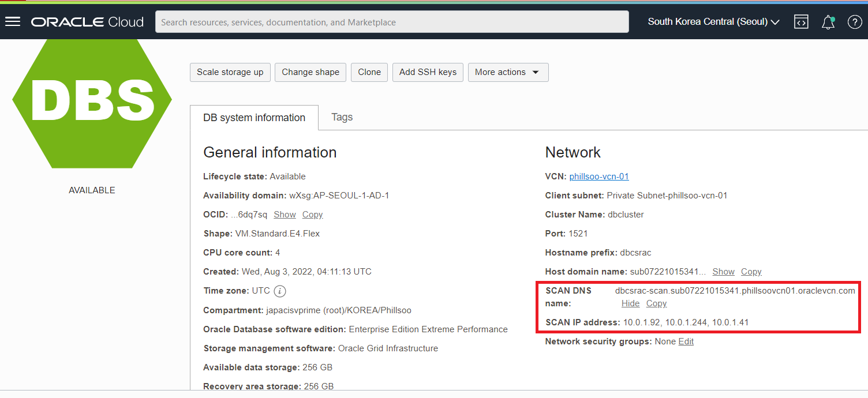Open the More actions dropdown

(508, 72)
